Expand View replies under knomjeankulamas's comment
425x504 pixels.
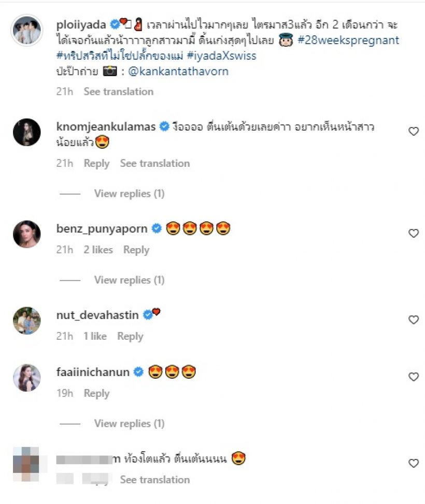point(129,194)
